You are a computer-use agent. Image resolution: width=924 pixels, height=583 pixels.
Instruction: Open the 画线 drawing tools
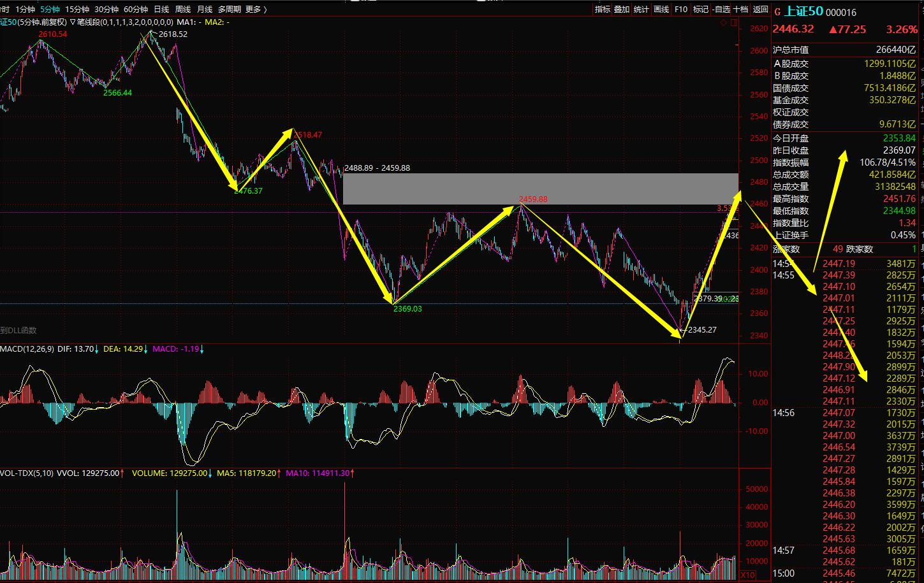[x=661, y=10]
